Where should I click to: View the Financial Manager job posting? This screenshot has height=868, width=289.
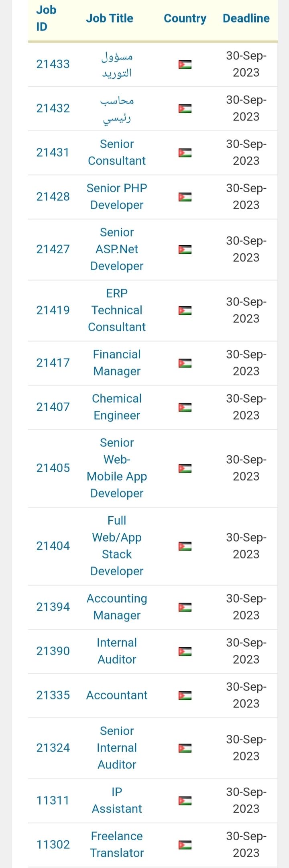[x=117, y=363]
